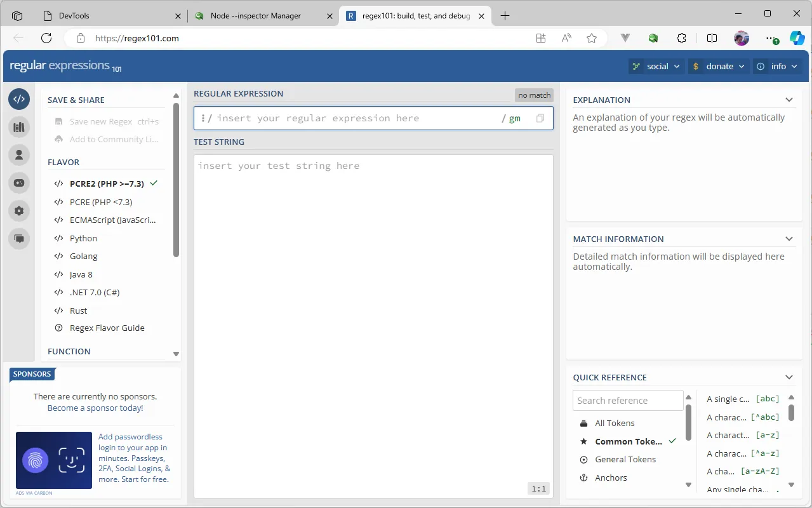This screenshot has height=508, width=812.
Task: Open the Regex Flavor Guide
Action: (x=106, y=328)
